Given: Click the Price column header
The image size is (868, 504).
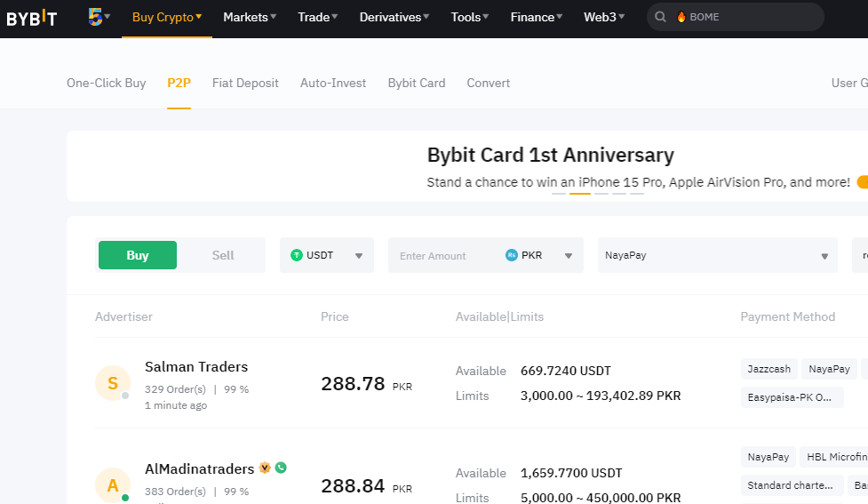Looking at the screenshot, I should point(334,316).
